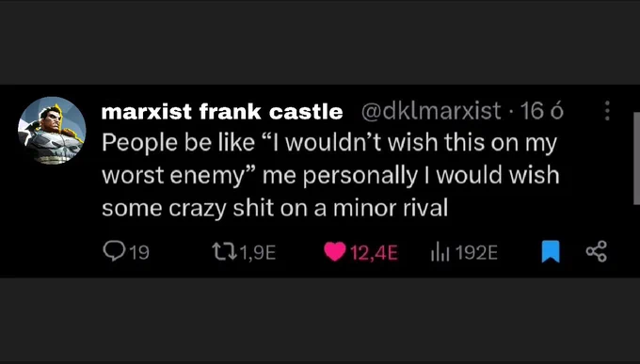640x364 pixels.
Task: Click the 19 replies count
Action: click(139, 253)
